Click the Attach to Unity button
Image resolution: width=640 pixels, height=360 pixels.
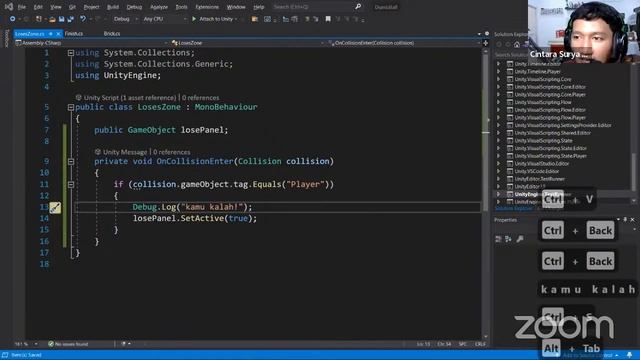click(215, 19)
